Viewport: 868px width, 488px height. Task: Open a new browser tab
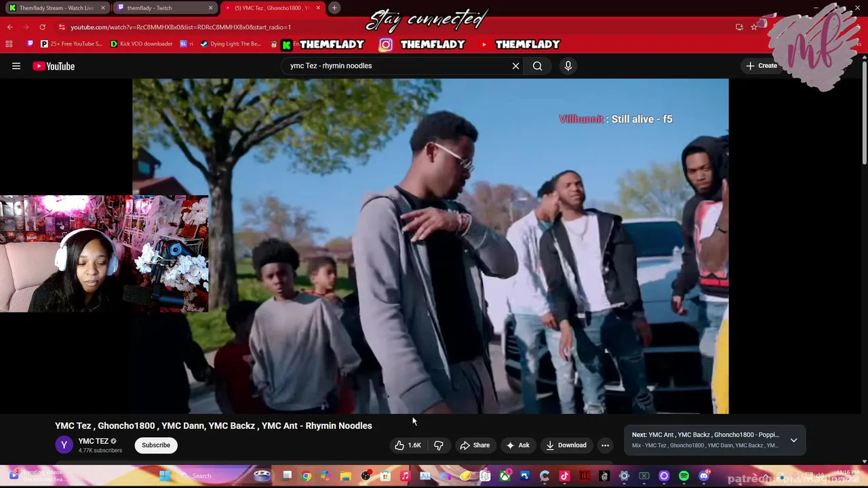[x=334, y=8]
